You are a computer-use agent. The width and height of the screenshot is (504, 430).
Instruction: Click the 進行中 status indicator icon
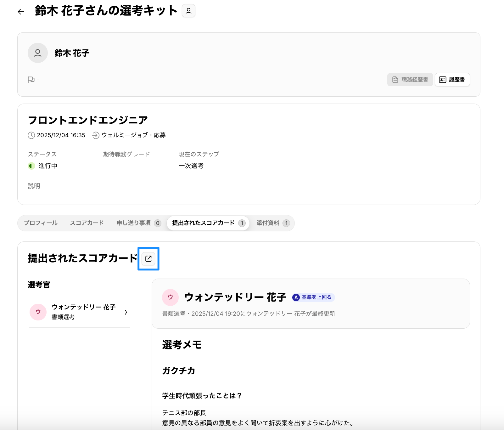coord(31,166)
